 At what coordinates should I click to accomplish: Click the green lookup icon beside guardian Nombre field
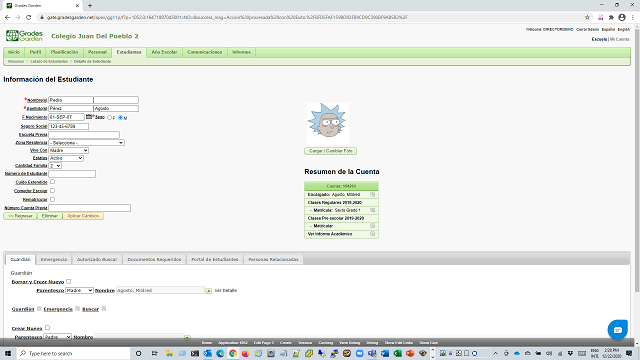[x=209, y=291]
